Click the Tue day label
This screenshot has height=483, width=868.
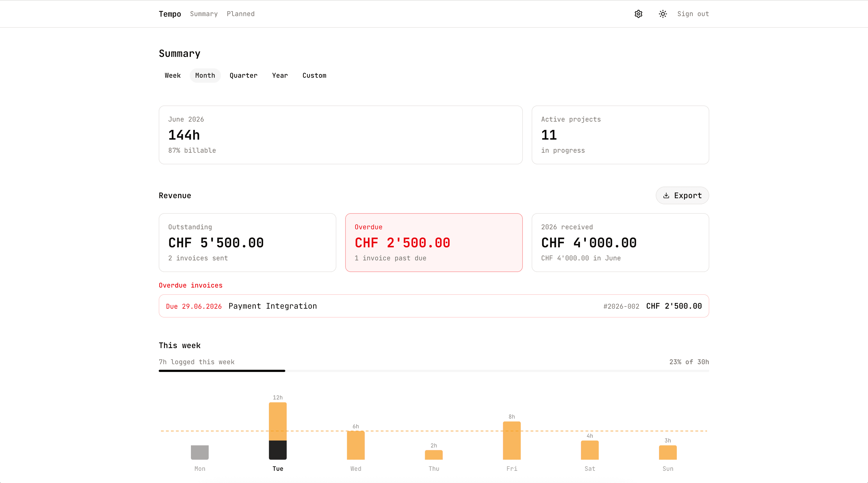tap(278, 469)
